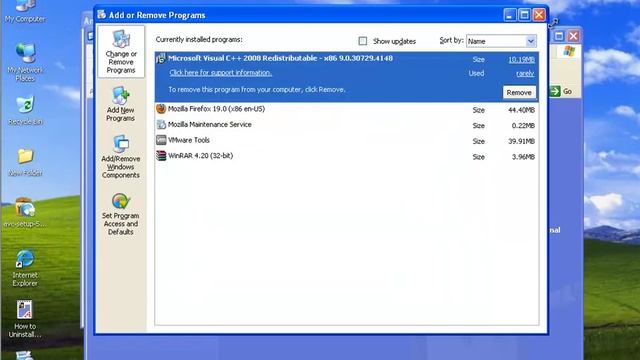640x360 pixels.
Task: Click the Mozilla Maintenance Service icon
Action: (x=161, y=124)
